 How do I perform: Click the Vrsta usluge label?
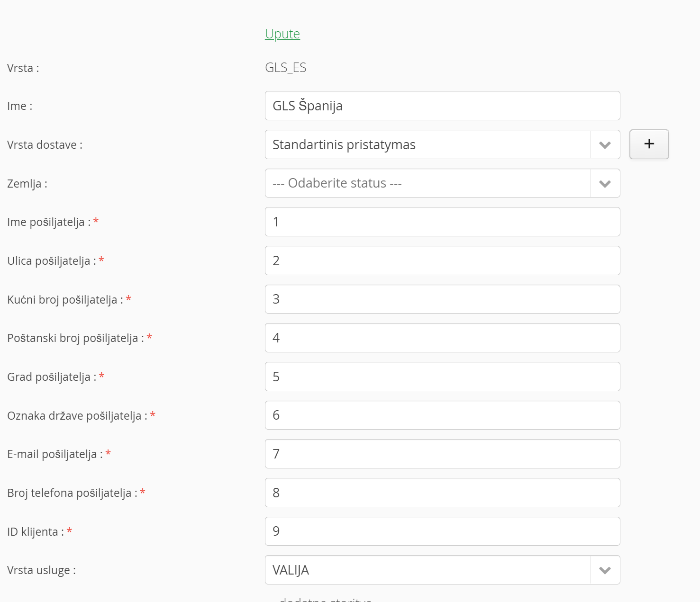click(41, 570)
